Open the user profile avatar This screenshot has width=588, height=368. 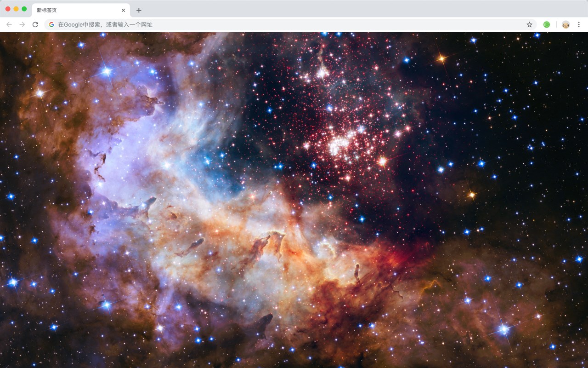565,24
